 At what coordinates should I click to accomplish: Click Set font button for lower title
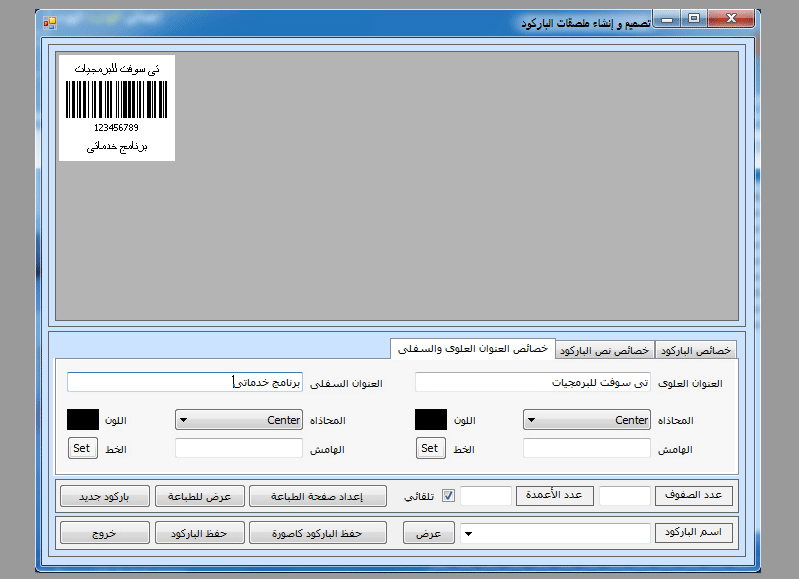pos(83,449)
